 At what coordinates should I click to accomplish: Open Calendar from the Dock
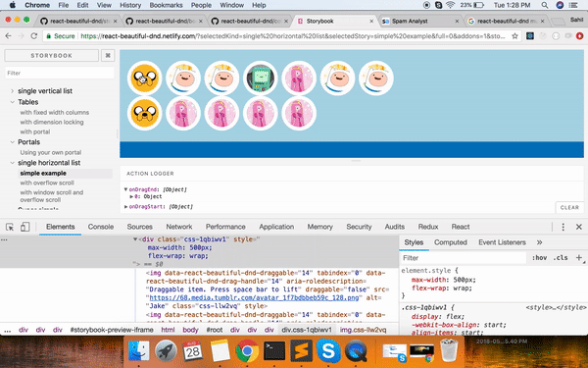192,351
